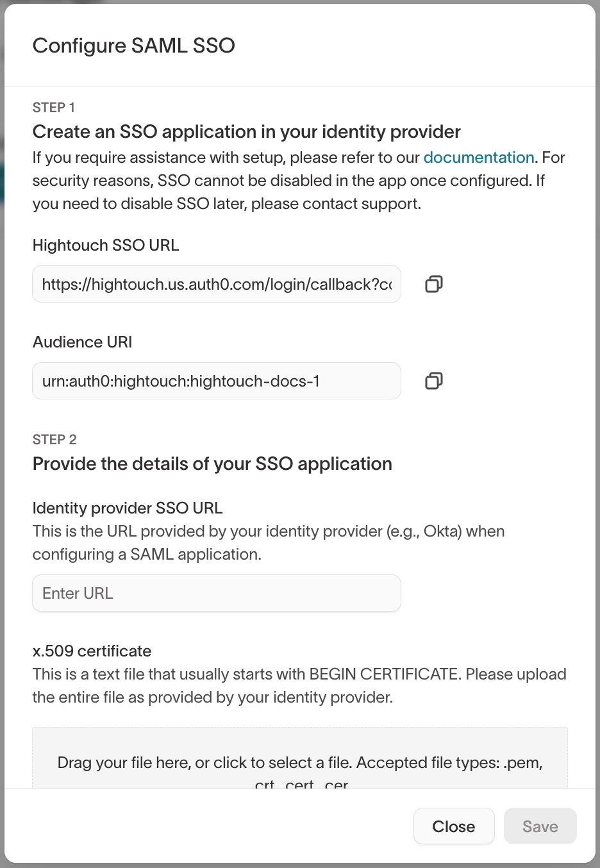Close the Configure SAML SSO dialog
Image resolution: width=600 pixels, height=868 pixels.
454,826
